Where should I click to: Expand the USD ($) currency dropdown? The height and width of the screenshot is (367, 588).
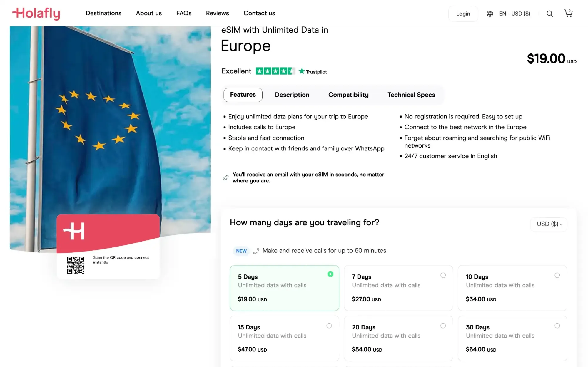[549, 224]
